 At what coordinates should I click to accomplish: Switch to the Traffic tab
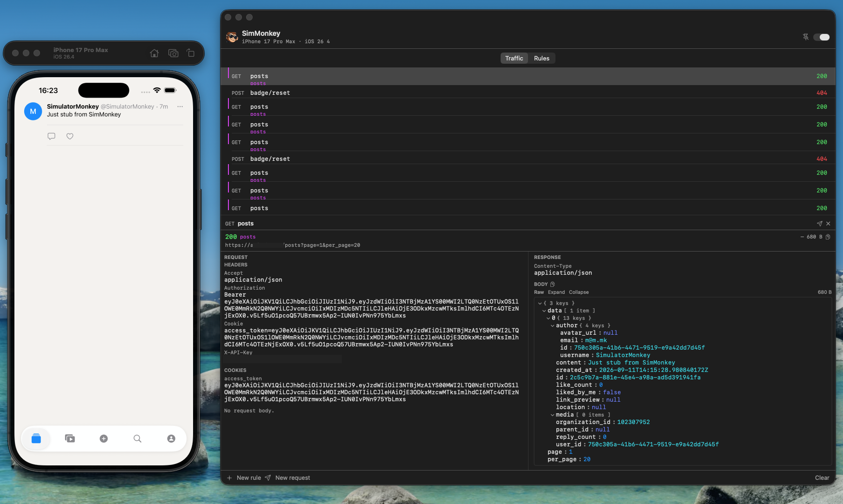pyautogui.click(x=514, y=58)
